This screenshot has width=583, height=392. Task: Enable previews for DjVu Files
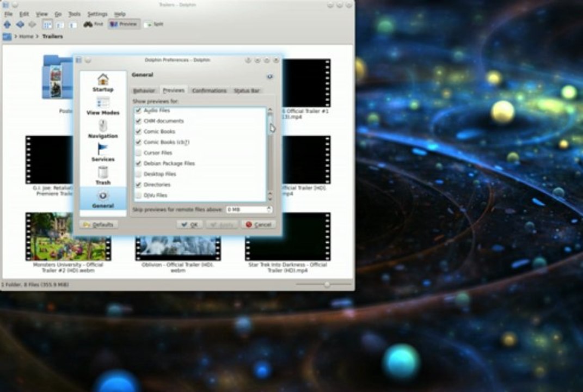click(138, 195)
